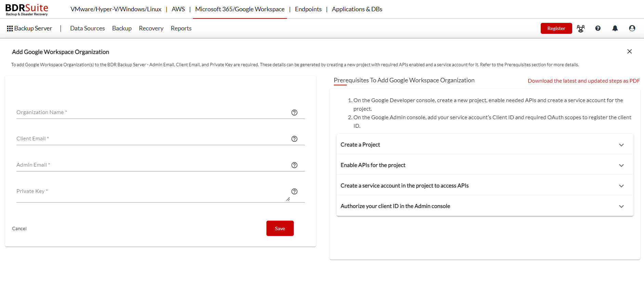The width and height of the screenshot is (644, 305).
Task: Open the user community icon
Action: point(581,28)
